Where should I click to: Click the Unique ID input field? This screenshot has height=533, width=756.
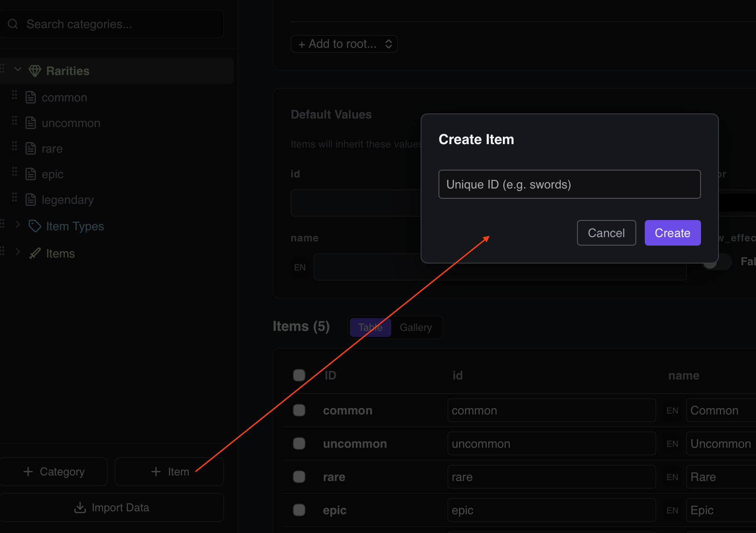coord(570,184)
